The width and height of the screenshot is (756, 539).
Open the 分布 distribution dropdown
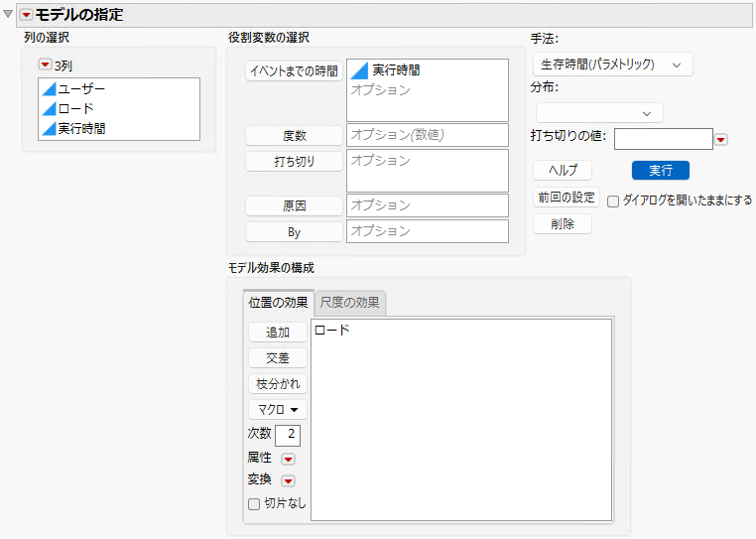coord(599,113)
